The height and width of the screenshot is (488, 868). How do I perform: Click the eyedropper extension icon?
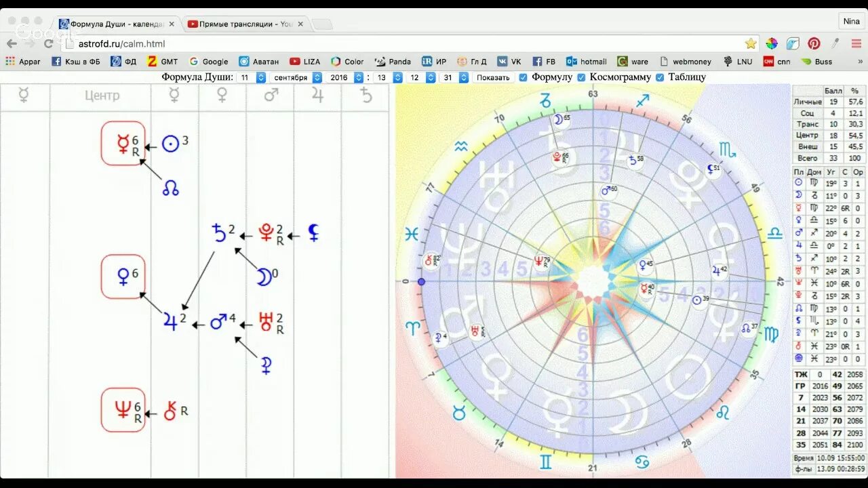[x=835, y=43]
